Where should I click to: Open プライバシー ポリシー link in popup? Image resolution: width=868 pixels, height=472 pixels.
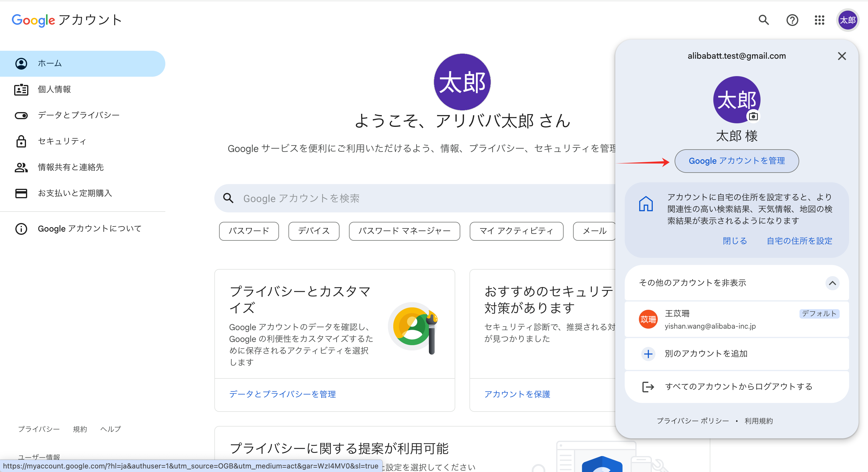click(x=692, y=421)
